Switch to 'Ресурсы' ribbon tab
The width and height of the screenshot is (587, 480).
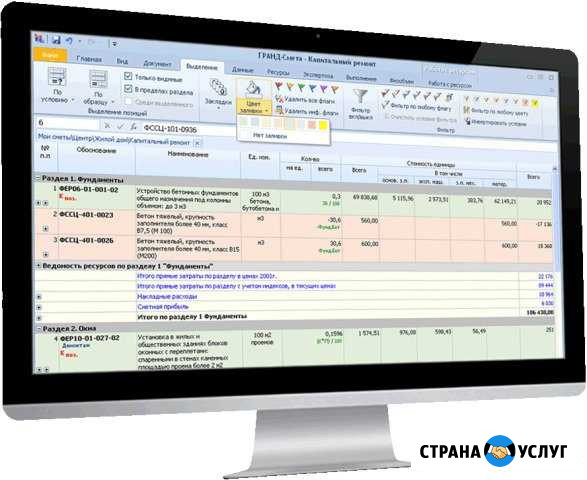coord(278,72)
